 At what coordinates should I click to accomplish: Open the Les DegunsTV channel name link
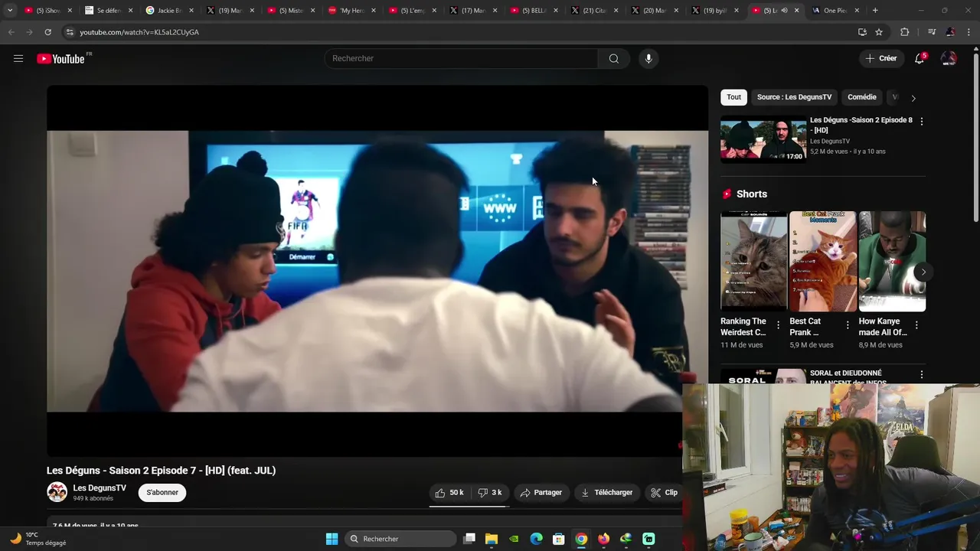100,487
